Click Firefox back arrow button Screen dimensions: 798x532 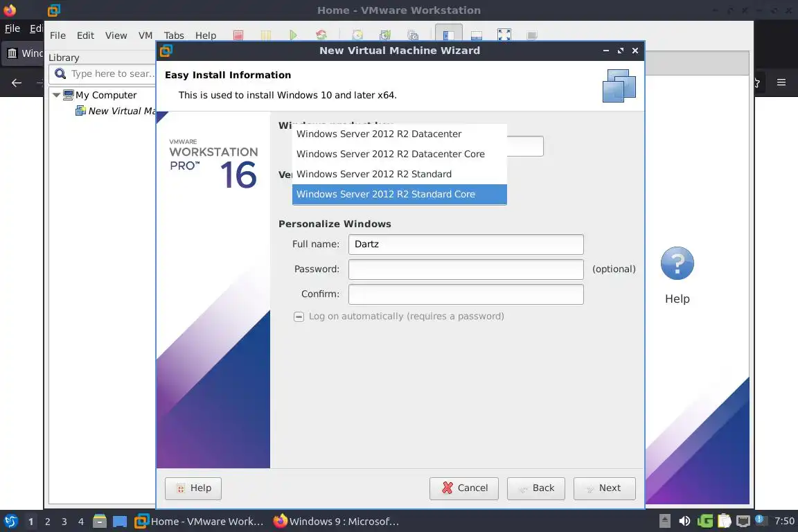[x=17, y=82]
